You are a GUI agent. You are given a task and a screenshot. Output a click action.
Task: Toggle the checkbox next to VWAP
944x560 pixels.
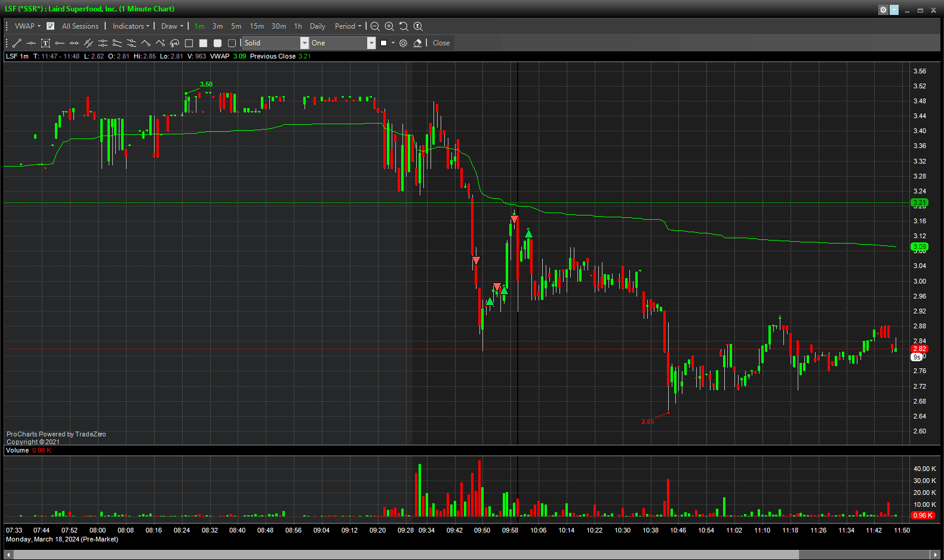point(51,26)
